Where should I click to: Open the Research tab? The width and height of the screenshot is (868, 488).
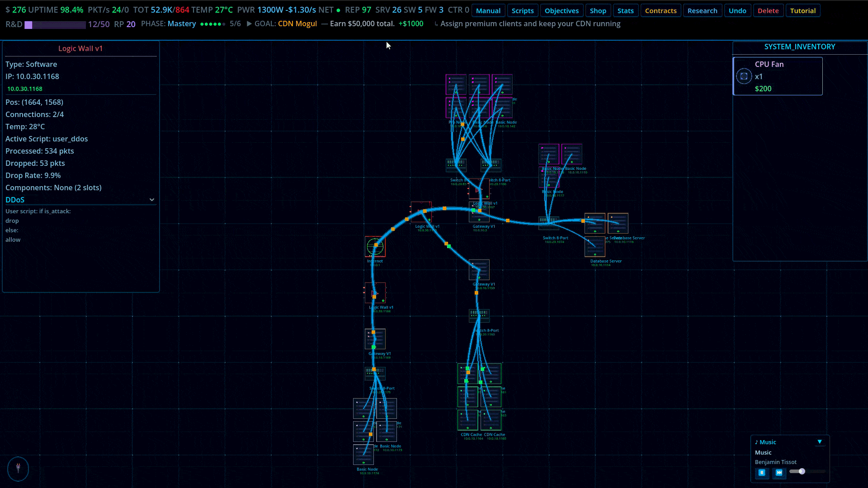pos(702,11)
